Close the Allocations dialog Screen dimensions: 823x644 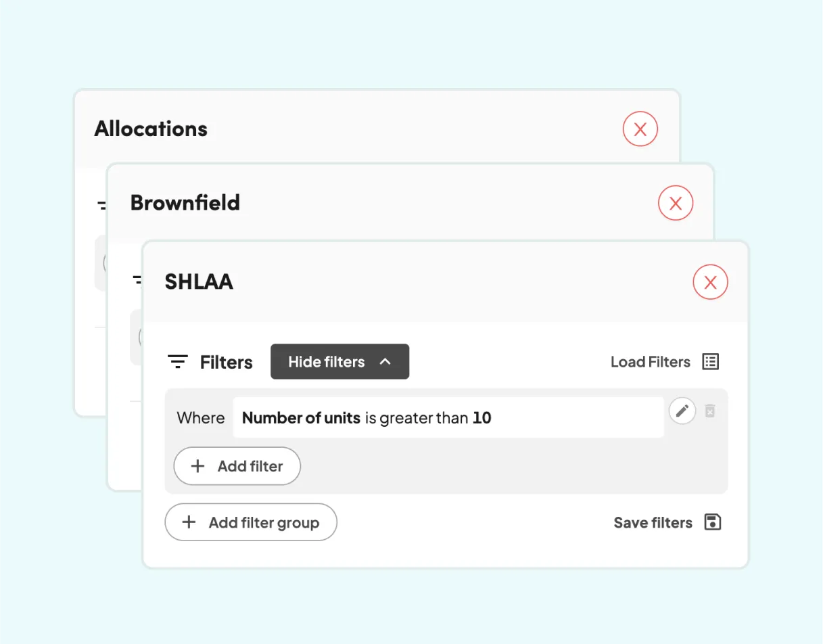[x=640, y=129]
